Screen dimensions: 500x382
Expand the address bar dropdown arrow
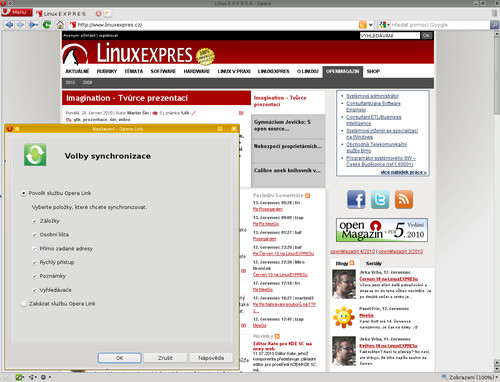(x=371, y=25)
